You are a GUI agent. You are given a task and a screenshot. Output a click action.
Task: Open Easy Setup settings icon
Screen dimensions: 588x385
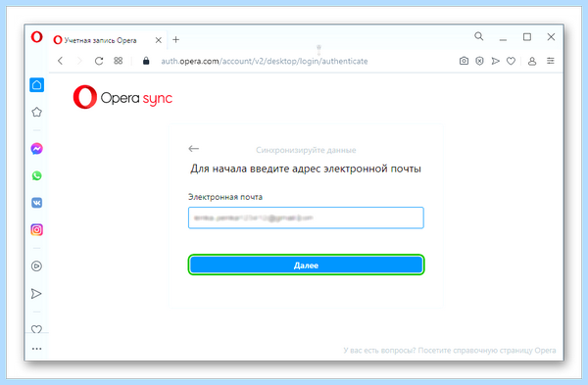[x=551, y=61]
